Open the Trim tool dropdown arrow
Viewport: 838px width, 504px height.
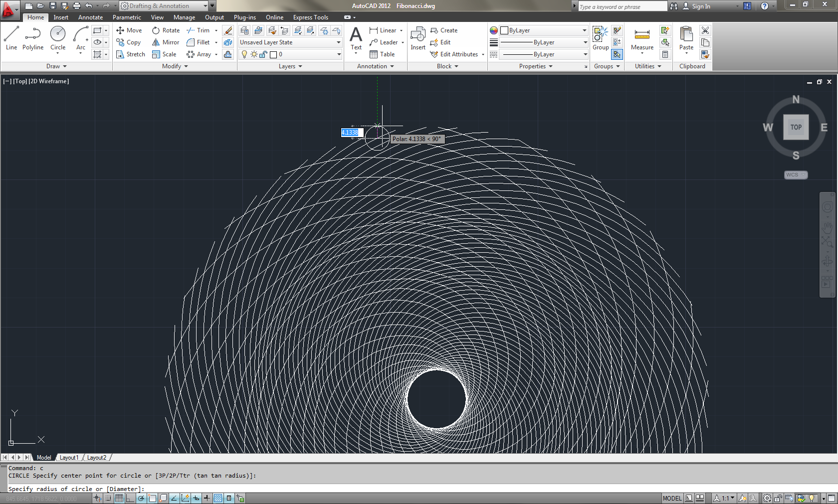[x=216, y=30]
